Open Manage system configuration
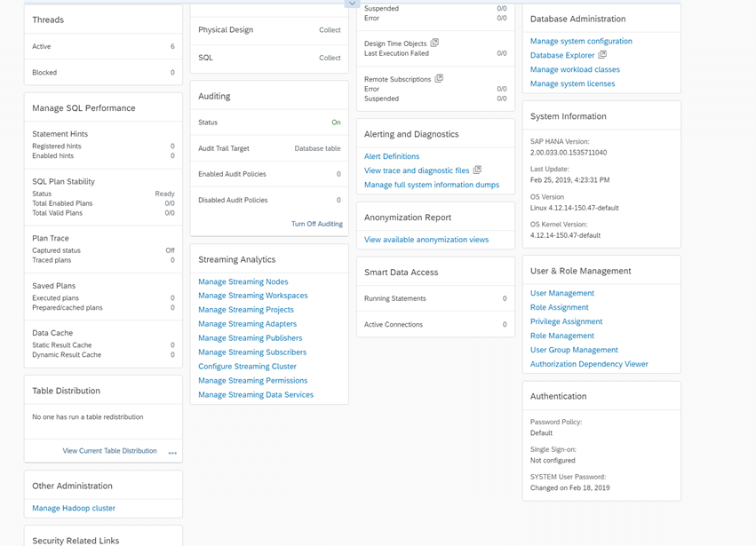Screen dimensions: 756x546 [x=581, y=41]
